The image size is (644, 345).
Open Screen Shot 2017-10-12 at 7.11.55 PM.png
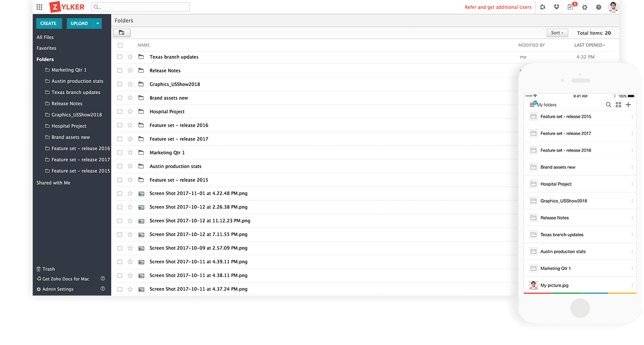point(198,234)
